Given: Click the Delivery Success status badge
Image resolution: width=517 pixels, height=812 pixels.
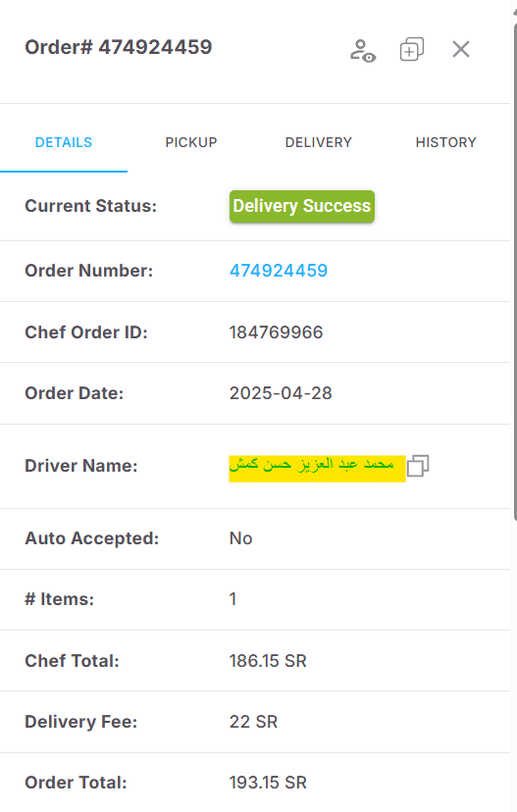Looking at the screenshot, I should (x=302, y=206).
